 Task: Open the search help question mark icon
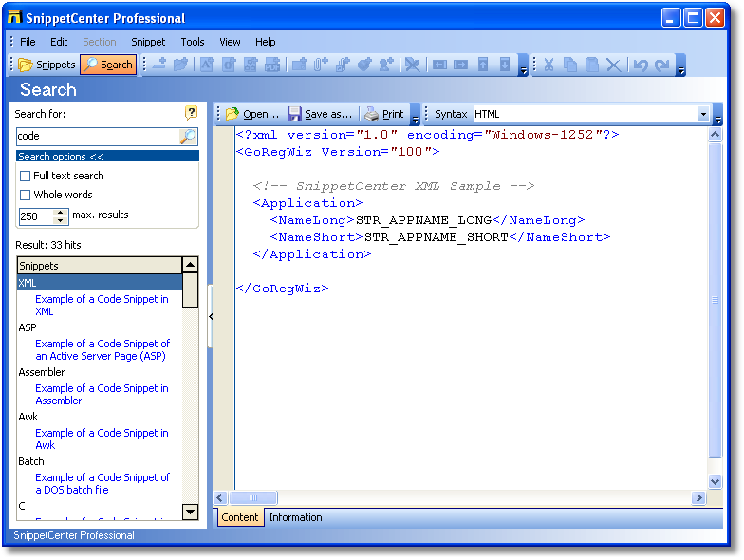[191, 112]
